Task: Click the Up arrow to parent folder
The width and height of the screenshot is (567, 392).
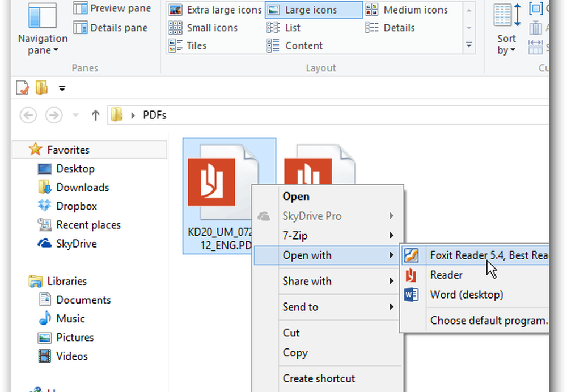Action: 95,116
